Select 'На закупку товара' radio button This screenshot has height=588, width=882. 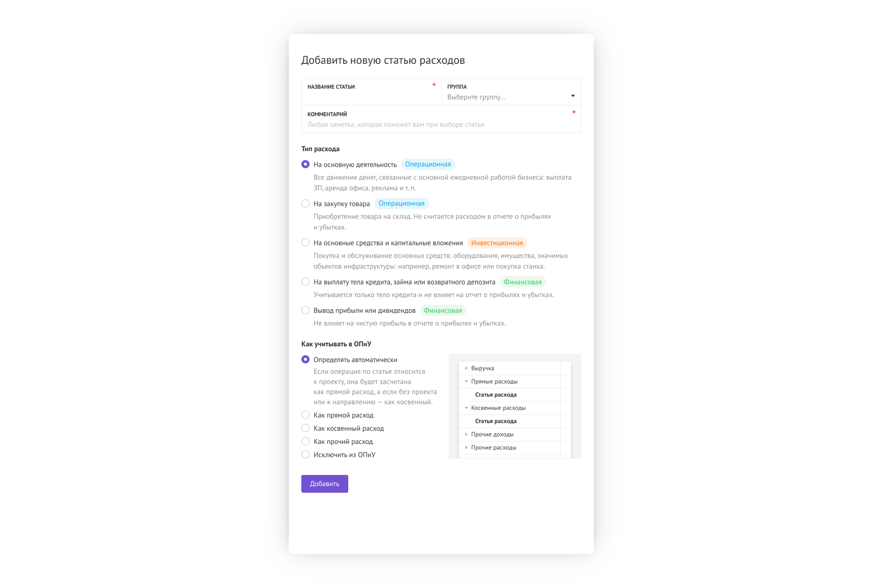[x=305, y=203]
